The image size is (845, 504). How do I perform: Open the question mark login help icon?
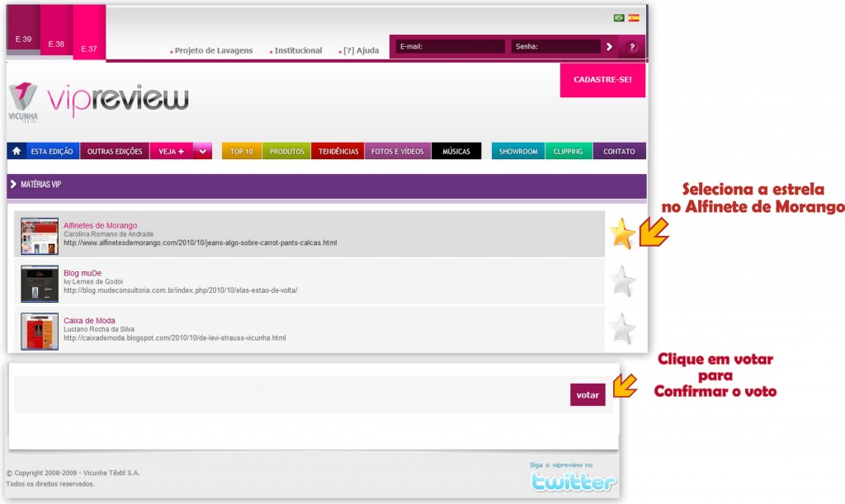pyautogui.click(x=631, y=47)
